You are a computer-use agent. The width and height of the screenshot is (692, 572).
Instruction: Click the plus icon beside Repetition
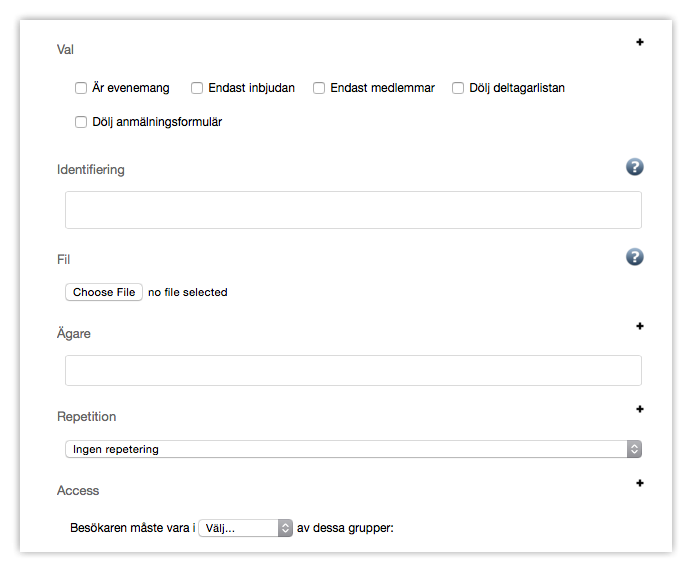coord(640,409)
